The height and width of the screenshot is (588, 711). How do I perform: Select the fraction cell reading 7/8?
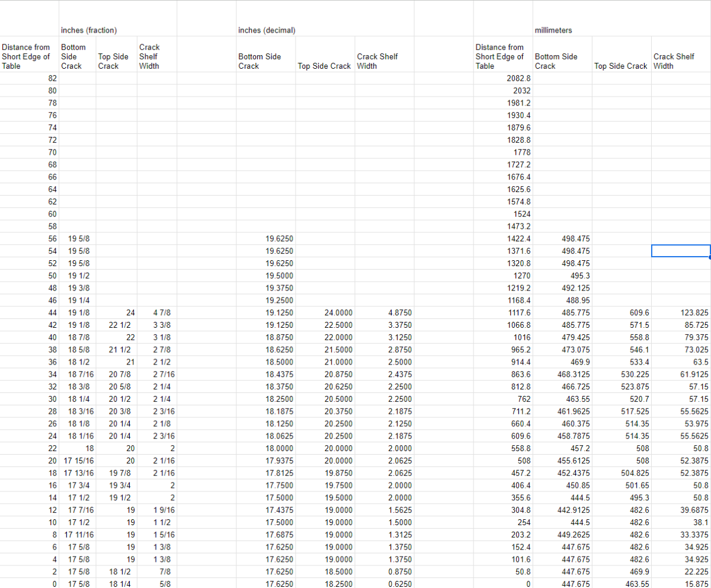(x=157, y=571)
